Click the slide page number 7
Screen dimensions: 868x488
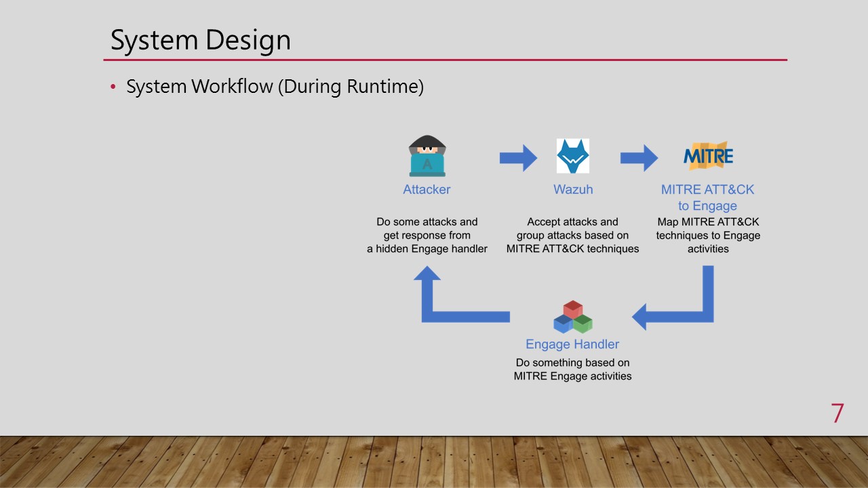pos(837,413)
